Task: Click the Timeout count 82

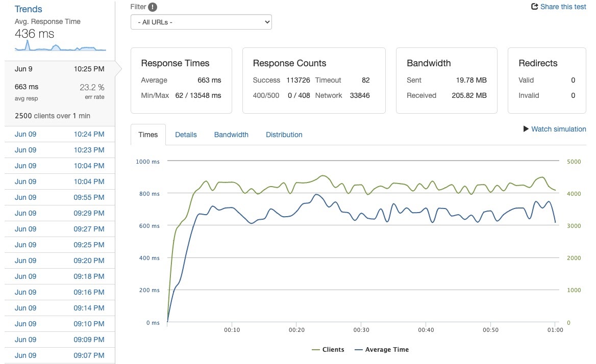Action: 366,80
